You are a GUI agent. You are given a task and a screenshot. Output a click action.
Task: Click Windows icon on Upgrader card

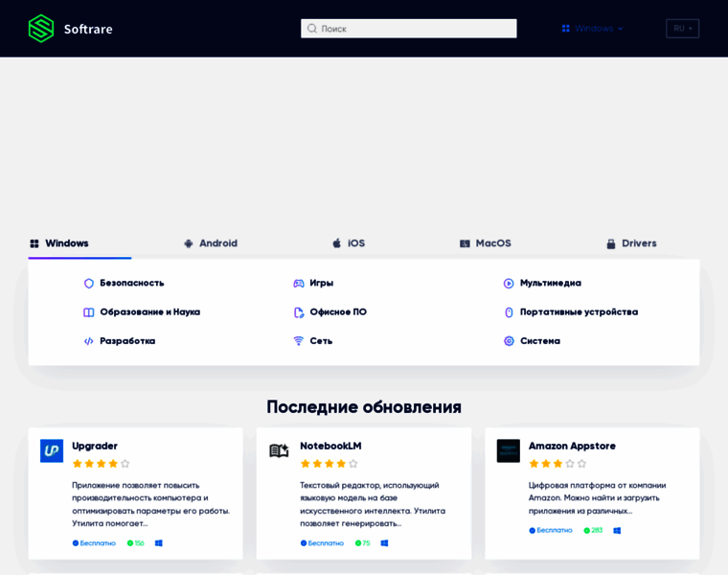[x=159, y=543]
